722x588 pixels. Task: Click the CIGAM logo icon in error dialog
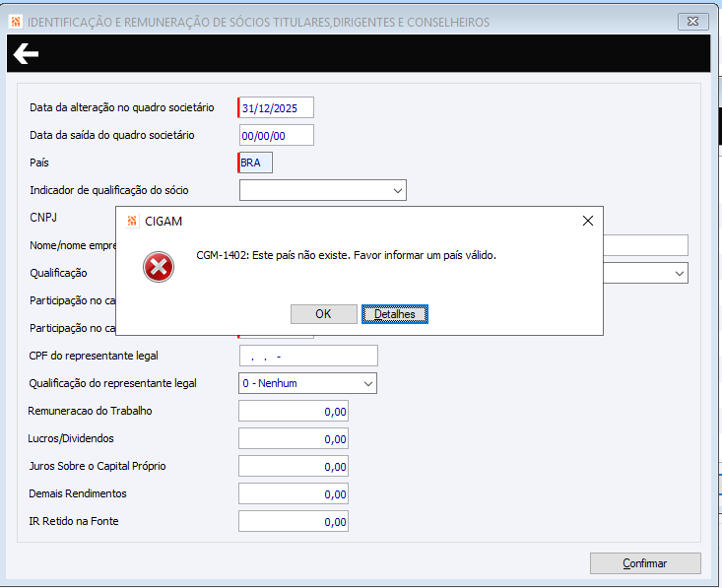[132, 221]
